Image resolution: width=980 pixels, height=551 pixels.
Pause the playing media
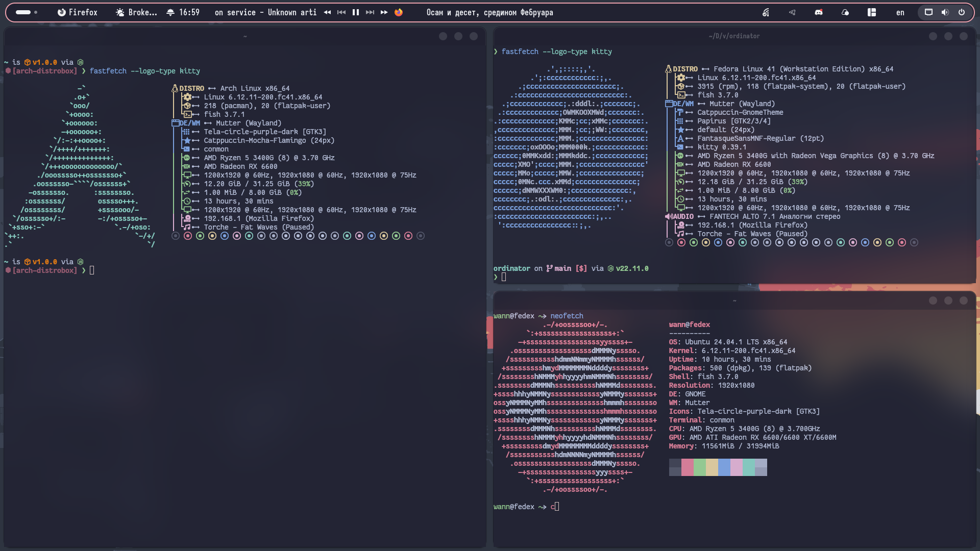pyautogui.click(x=356, y=12)
